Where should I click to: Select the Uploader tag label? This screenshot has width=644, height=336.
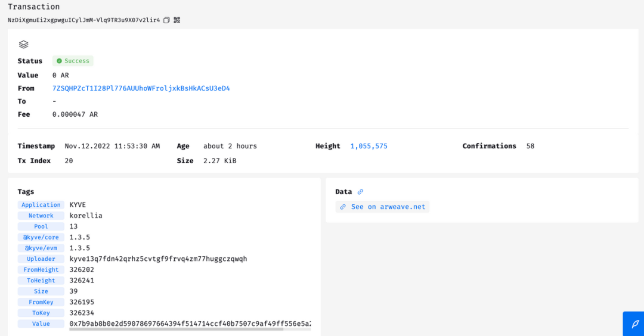[x=41, y=259]
